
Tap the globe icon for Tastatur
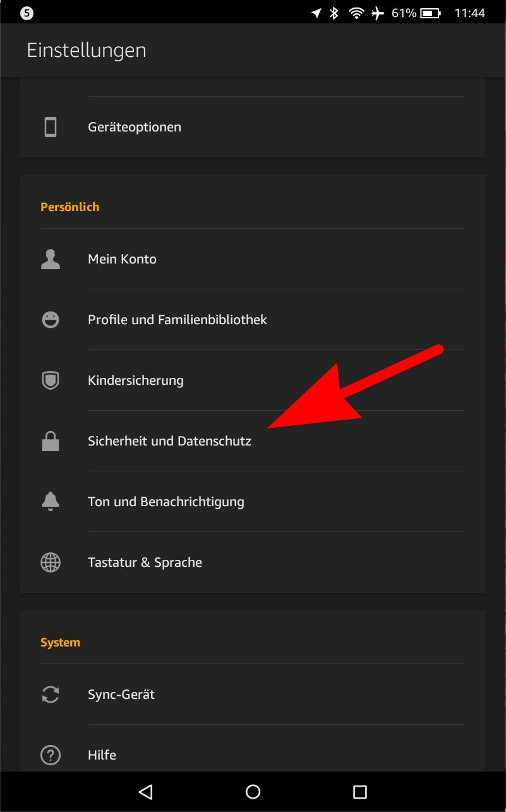pos(51,562)
